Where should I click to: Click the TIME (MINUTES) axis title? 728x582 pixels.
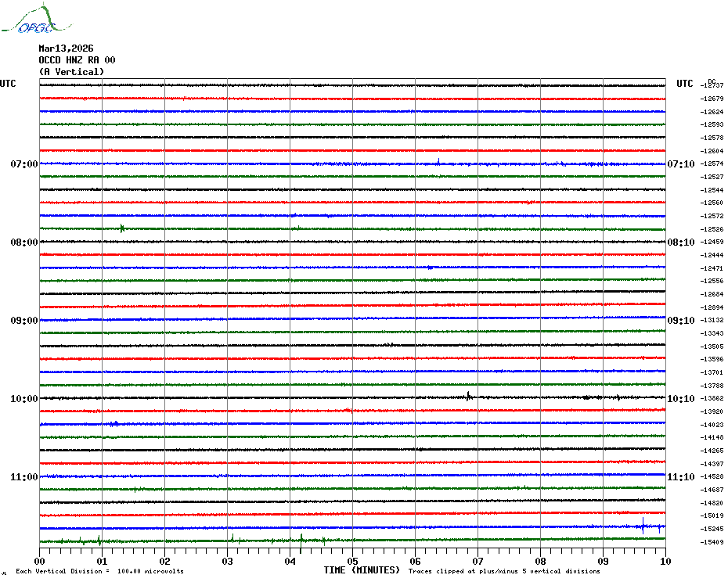pos(362,570)
